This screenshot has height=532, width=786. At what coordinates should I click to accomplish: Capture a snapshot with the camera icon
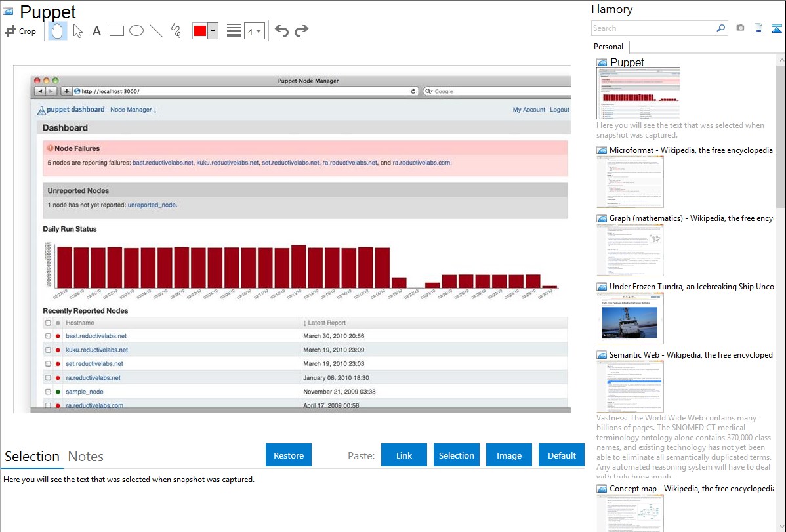pos(740,28)
